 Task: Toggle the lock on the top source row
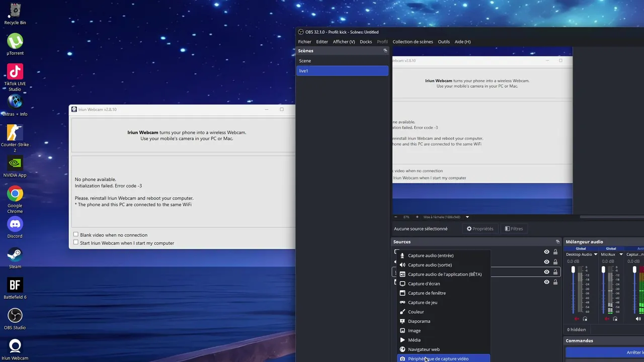pos(555,252)
